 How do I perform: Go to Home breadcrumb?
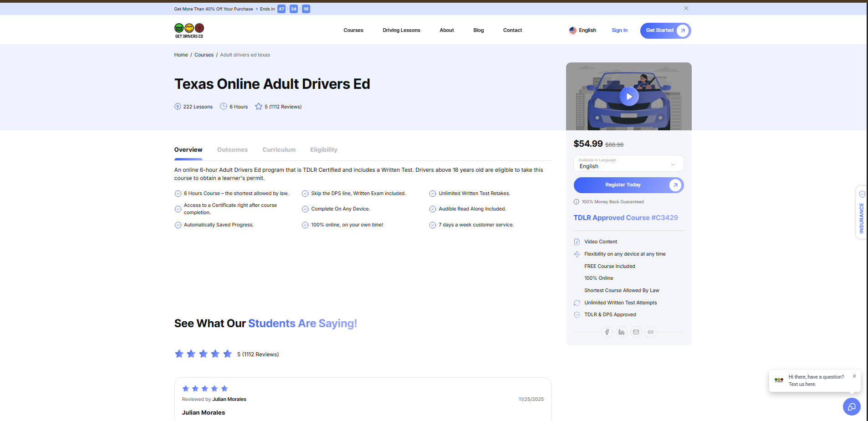click(181, 55)
